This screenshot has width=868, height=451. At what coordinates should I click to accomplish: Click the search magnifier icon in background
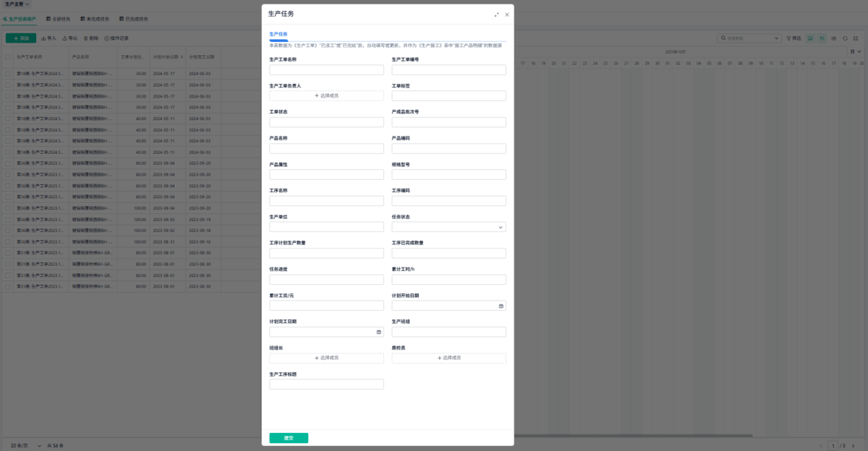(723, 38)
